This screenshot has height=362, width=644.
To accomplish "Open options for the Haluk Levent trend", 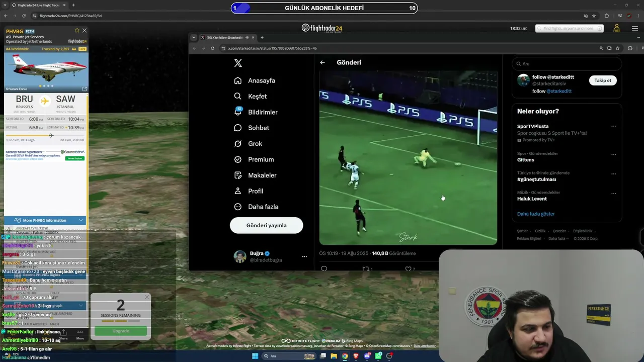I will click(613, 193).
